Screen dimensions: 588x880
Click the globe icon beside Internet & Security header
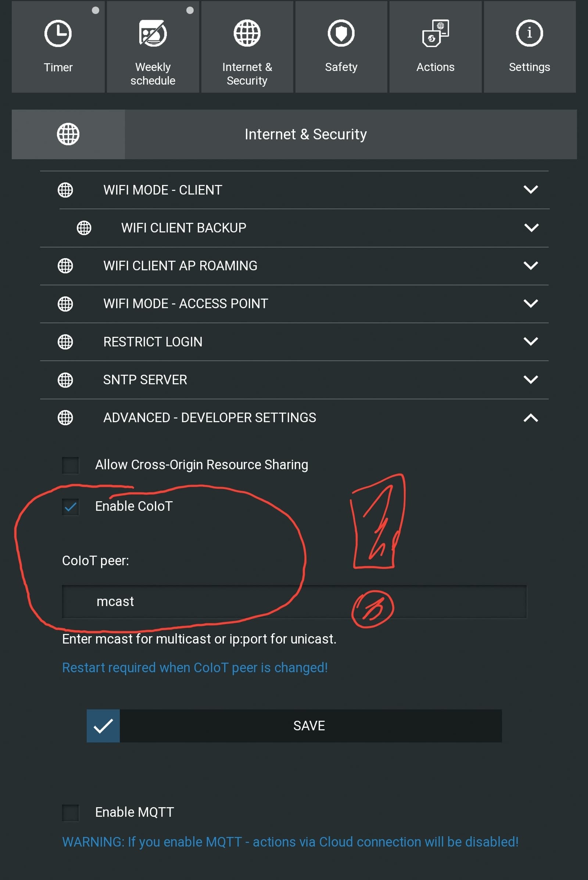(x=68, y=134)
